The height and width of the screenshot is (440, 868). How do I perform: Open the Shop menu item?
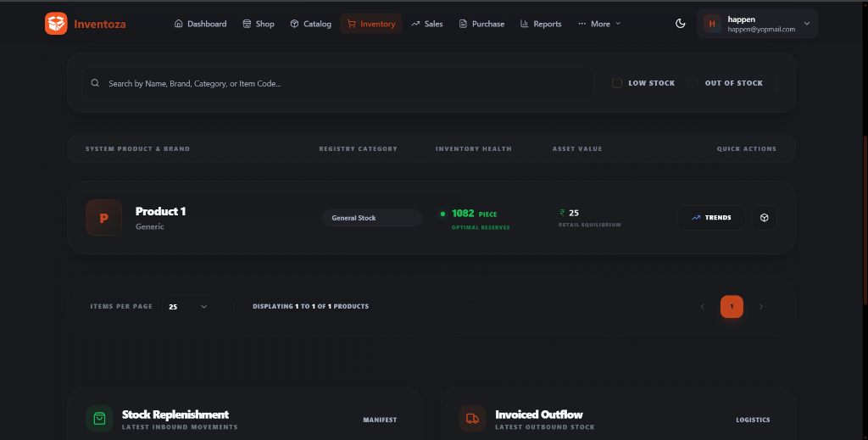pyautogui.click(x=259, y=24)
